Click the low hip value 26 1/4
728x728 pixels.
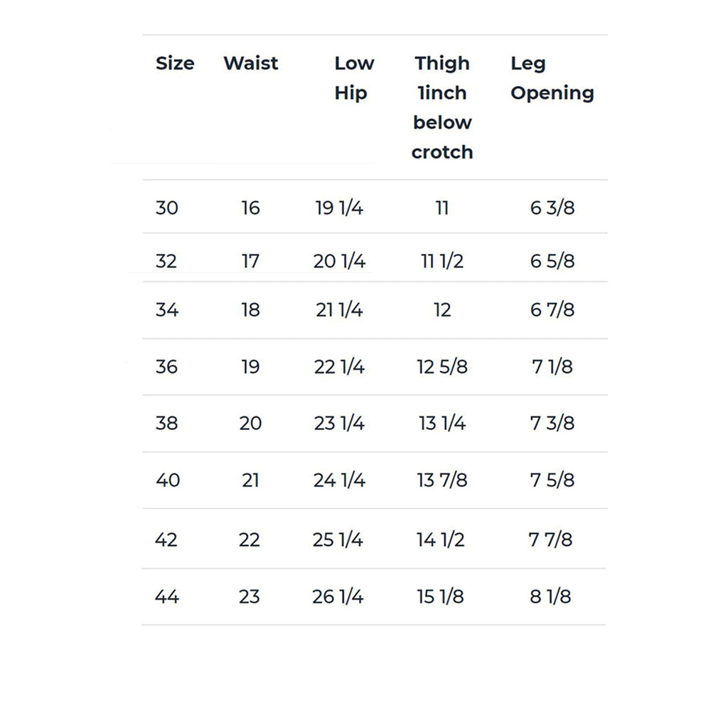click(x=338, y=596)
